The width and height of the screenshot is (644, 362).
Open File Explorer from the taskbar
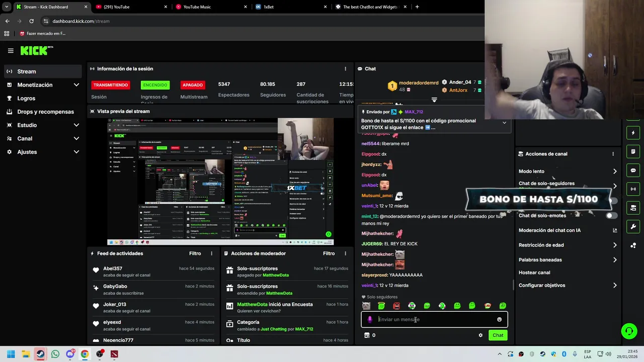pyautogui.click(x=26, y=354)
